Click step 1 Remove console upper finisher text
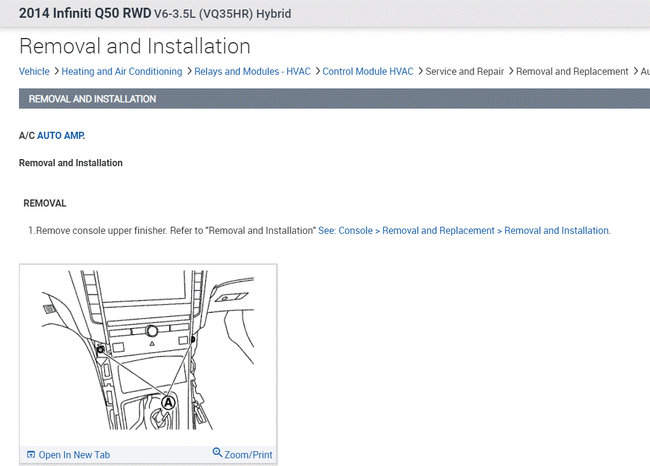 point(172,231)
